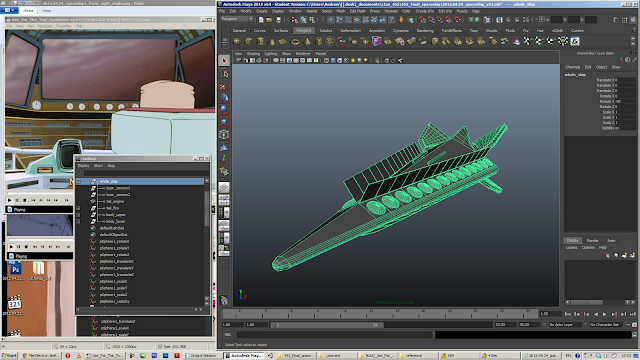This screenshot has width=640, height=360.
Task: Open the Create menu in Maya
Action: pos(262,11)
